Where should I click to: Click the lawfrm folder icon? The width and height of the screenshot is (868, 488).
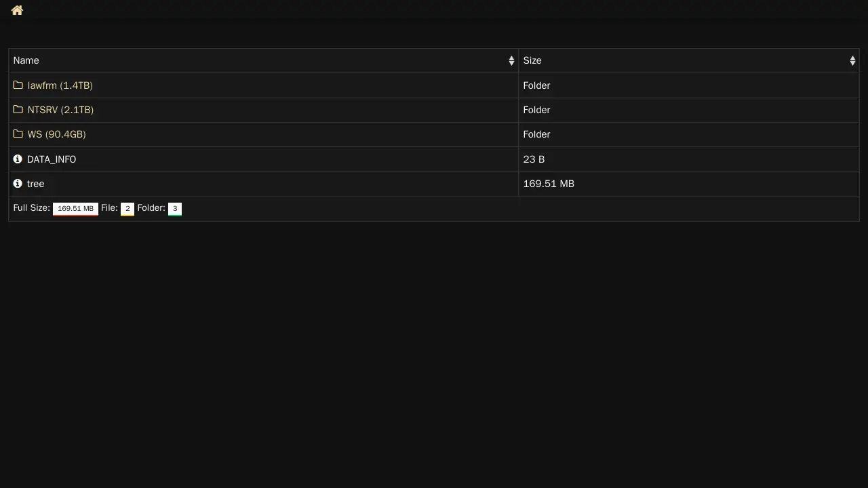coord(18,85)
